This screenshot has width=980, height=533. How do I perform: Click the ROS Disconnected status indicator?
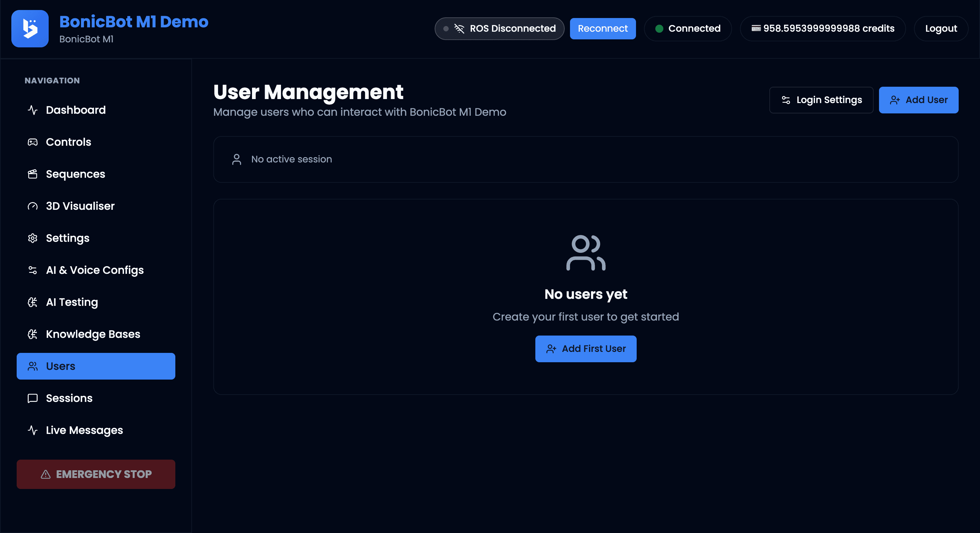(x=499, y=29)
